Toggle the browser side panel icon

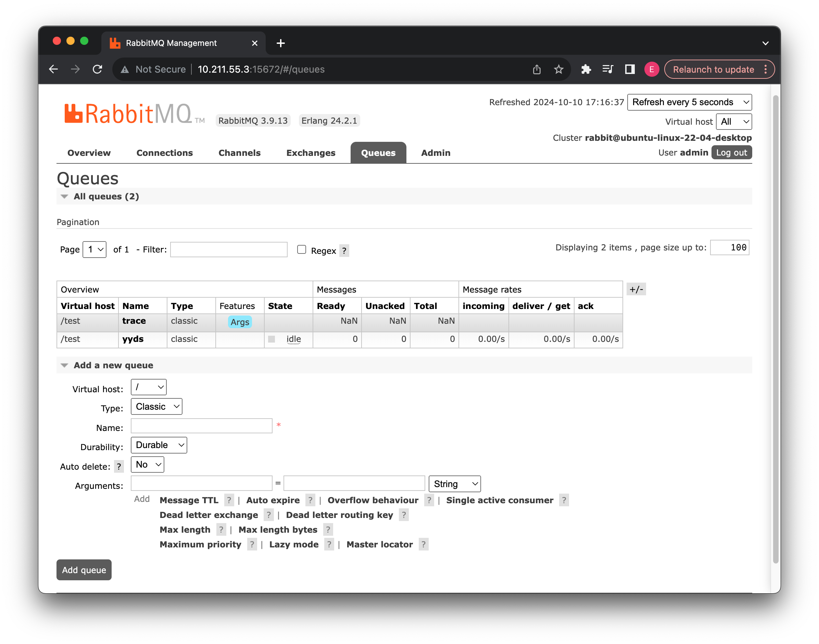coord(630,70)
